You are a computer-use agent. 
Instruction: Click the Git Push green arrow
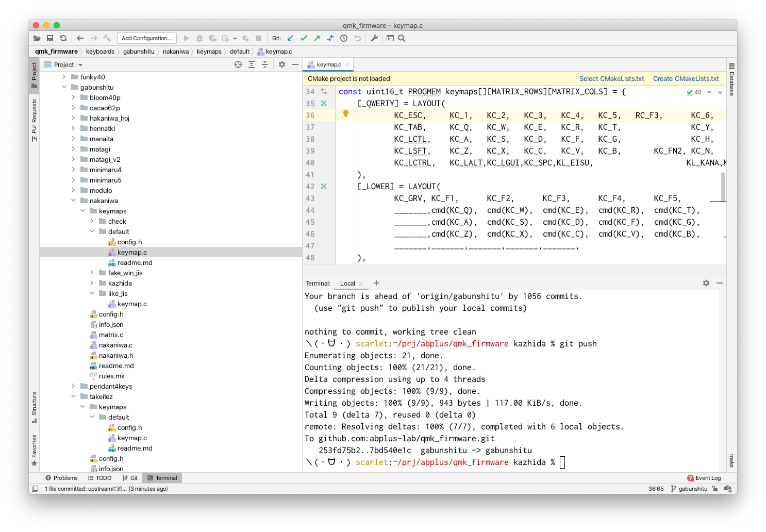317,38
